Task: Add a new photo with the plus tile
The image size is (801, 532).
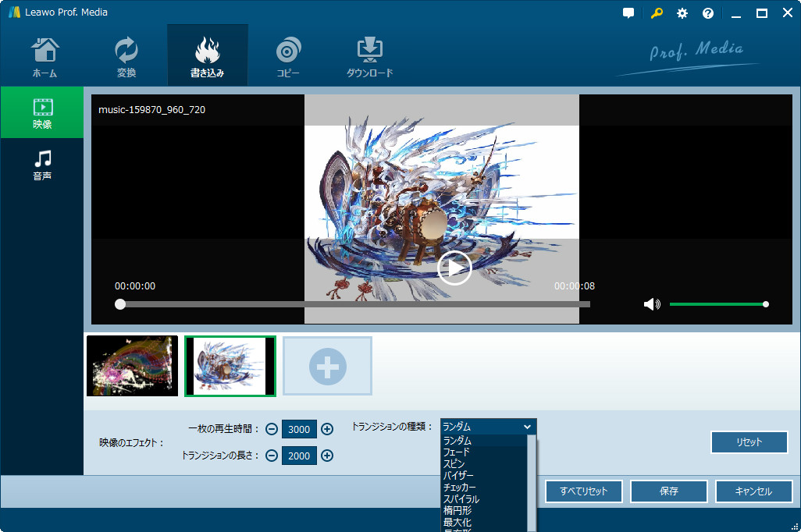Action: [327, 366]
